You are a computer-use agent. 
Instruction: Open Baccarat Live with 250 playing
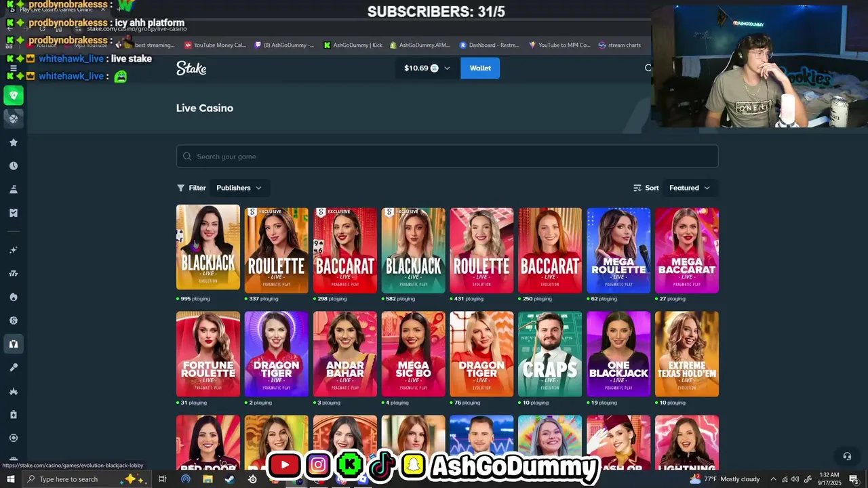[550, 250]
